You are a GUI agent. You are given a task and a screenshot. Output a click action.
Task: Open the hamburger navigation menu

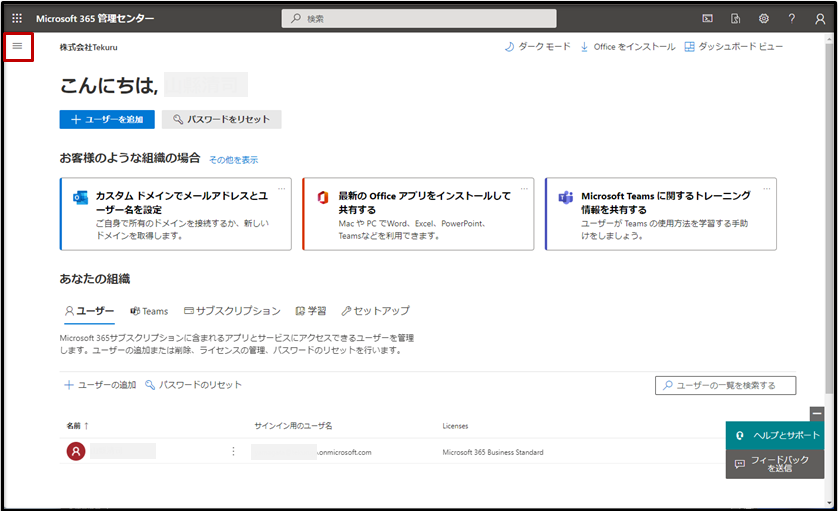tap(18, 47)
